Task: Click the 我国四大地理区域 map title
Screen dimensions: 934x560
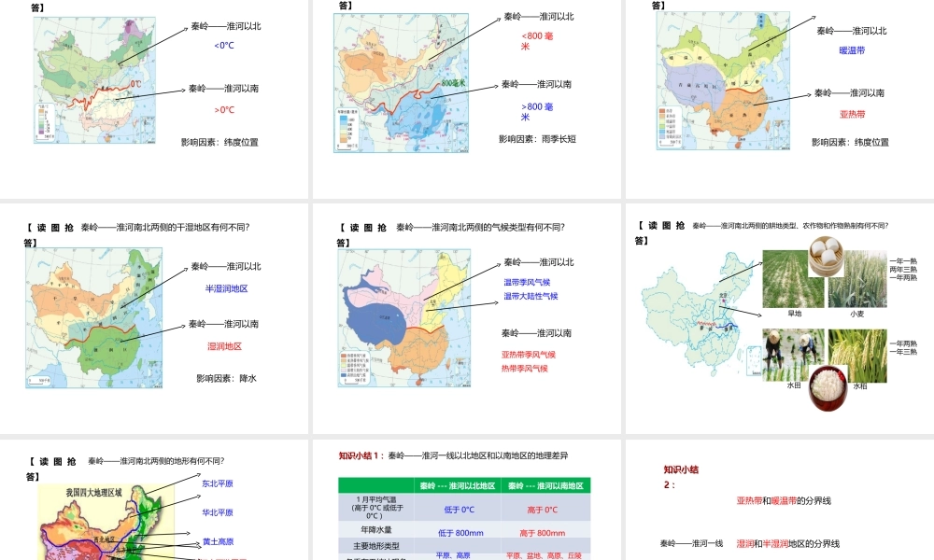Action: (x=93, y=493)
